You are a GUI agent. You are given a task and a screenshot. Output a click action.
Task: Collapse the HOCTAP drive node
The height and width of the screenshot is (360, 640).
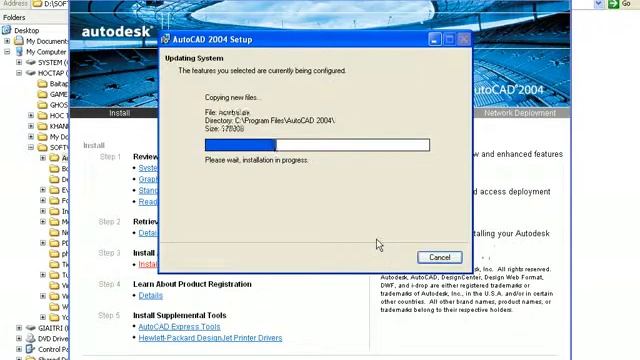(19, 73)
